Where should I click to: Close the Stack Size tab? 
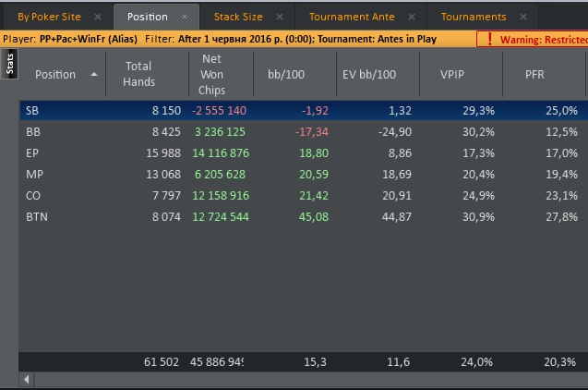pyautogui.click(x=280, y=17)
